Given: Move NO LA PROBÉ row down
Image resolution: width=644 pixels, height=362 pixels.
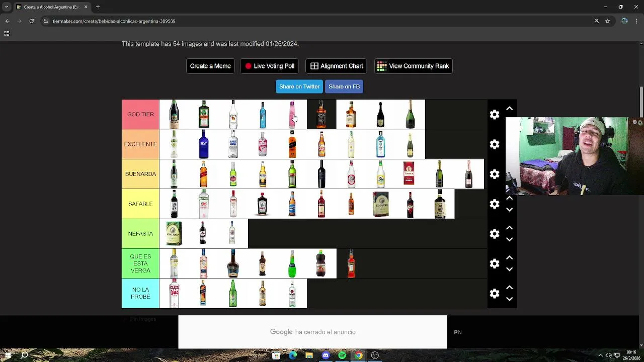Looking at the screenshot, I should click(509, 299).
